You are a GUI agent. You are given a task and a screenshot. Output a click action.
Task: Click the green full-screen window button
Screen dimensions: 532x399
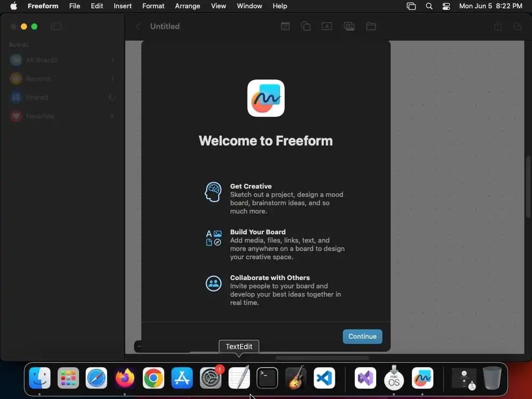34,26
